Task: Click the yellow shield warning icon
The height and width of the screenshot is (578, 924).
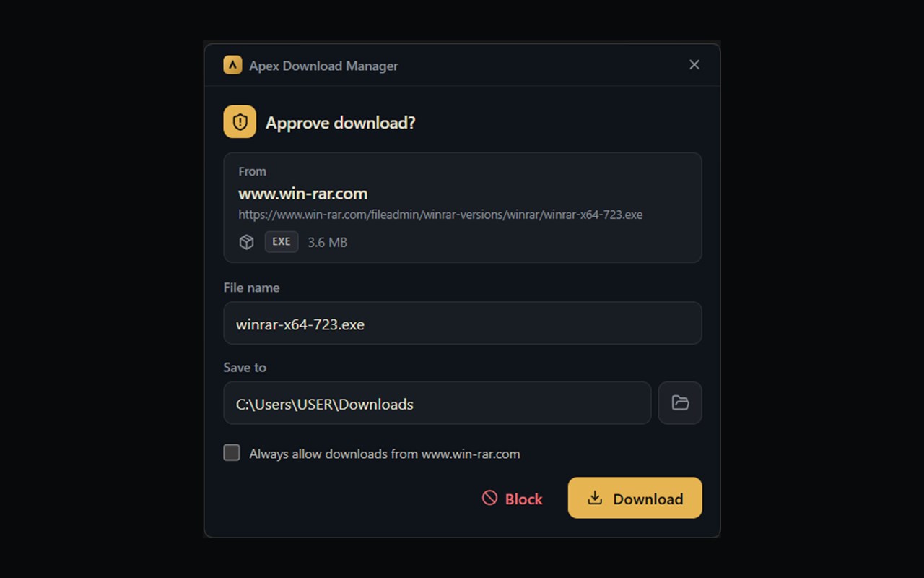Action: point(240,122)
